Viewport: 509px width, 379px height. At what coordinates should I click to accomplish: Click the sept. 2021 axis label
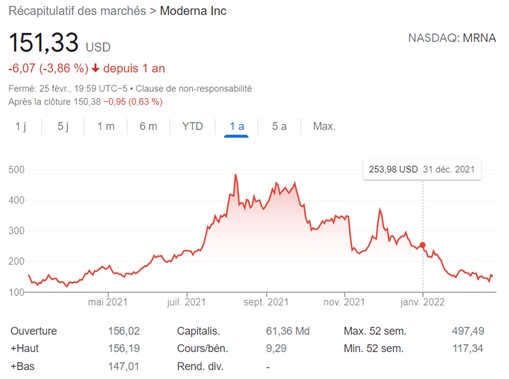[x=266, y=302]
